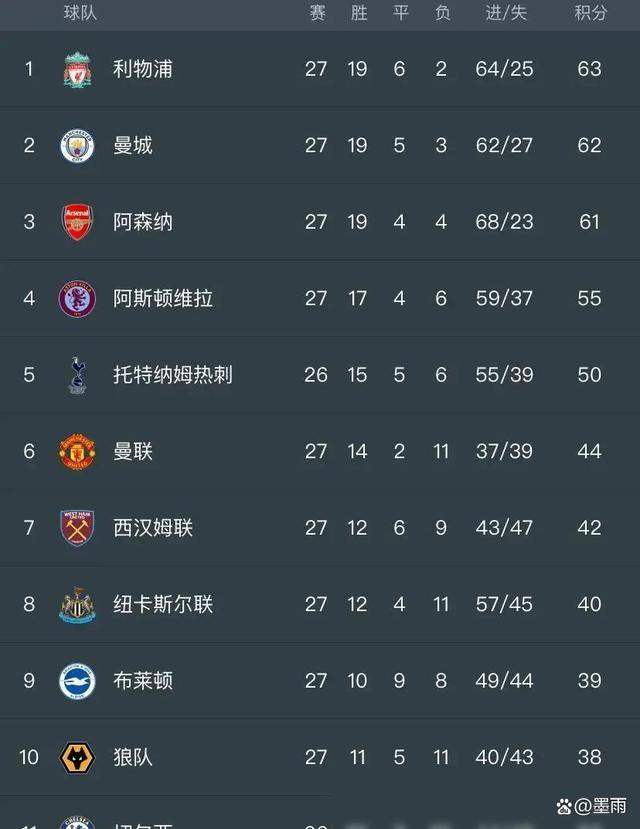Screen dimensions: 640x829
Task: Select team name 托特纳姆热刺
Action: pos(173,375)
